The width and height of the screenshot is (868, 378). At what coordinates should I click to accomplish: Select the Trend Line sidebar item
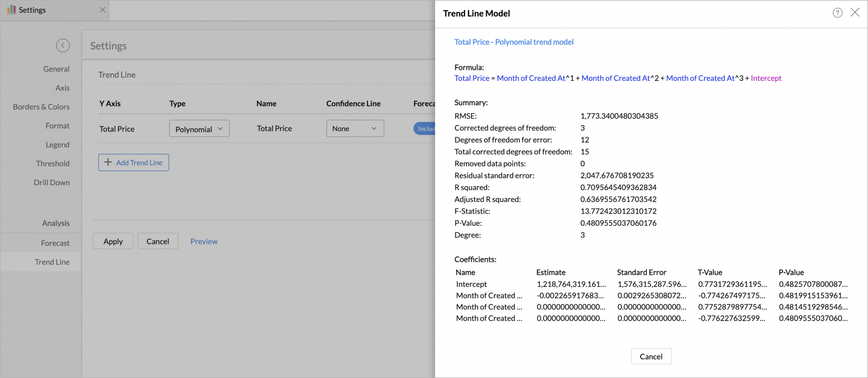pyautogui.click(x=52, y=262)
